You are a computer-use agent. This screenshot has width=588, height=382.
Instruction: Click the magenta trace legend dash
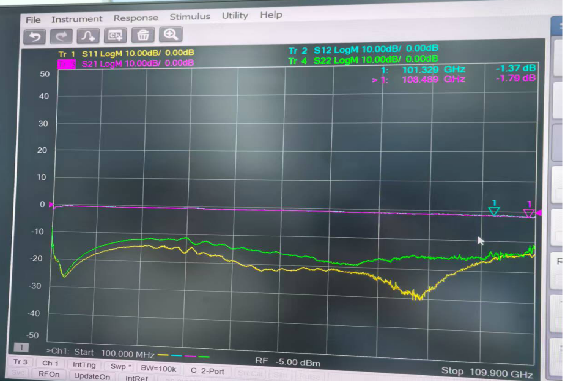tap(190, 356)
